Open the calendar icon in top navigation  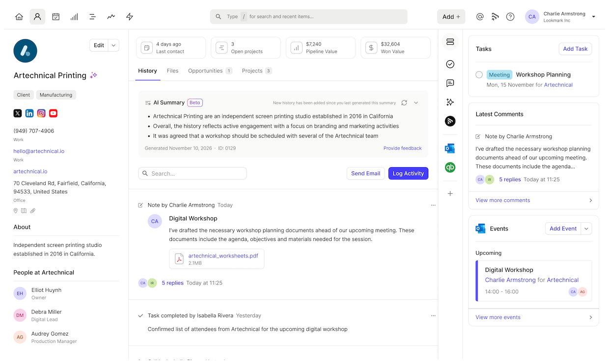[x=55, y=16]
